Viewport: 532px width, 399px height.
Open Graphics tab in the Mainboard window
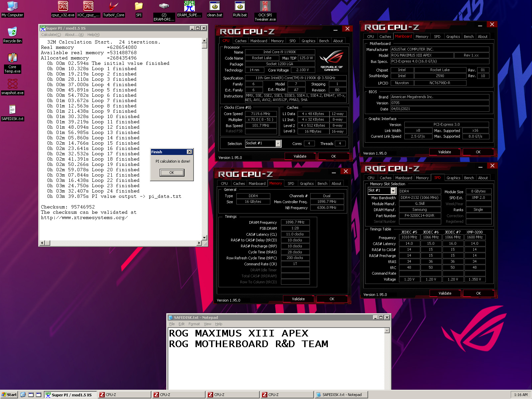453,37
